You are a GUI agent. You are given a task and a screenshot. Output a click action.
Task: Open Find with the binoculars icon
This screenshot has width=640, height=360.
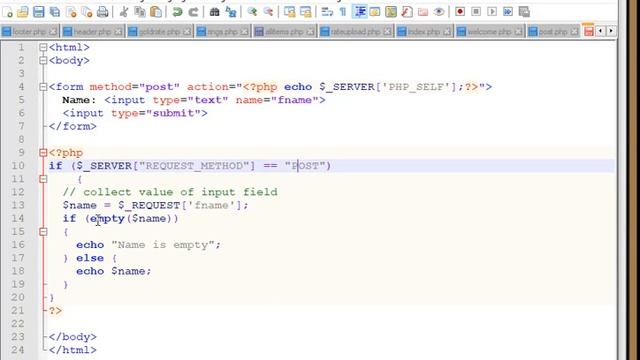[x=214, y=12]
